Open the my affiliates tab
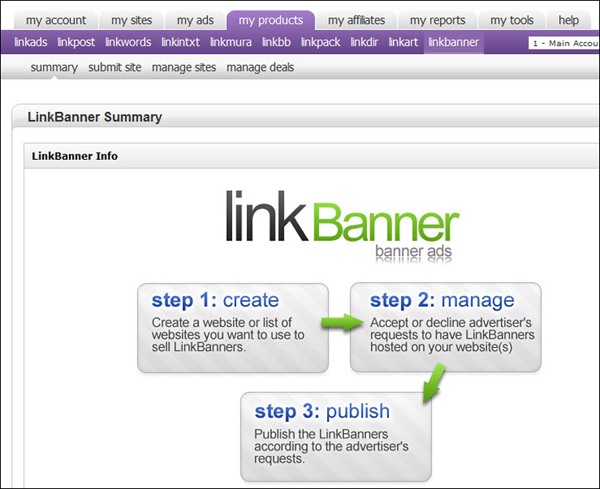Image resolution: width=600 pixels, height=489 pixels. [x=356, y=20]
